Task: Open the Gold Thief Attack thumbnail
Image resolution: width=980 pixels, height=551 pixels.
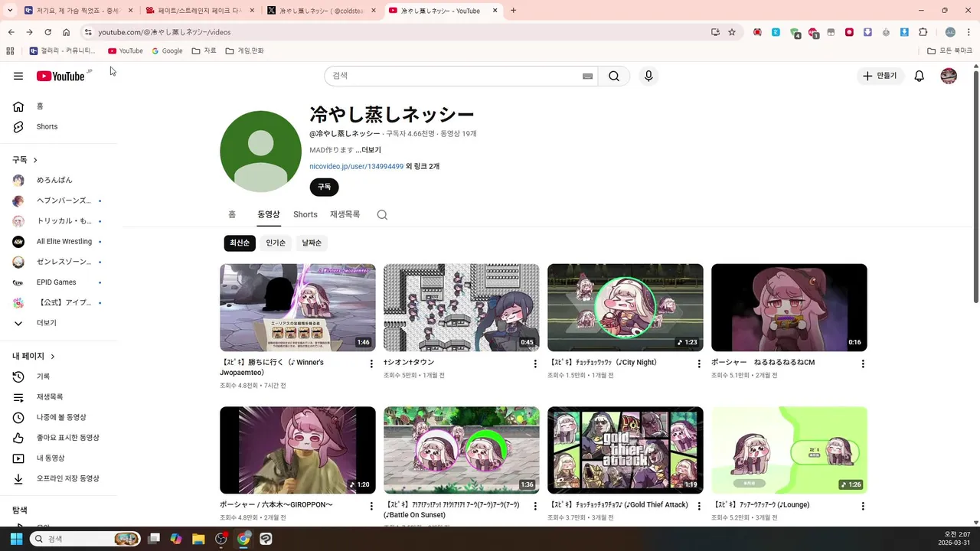Action: 625,450
